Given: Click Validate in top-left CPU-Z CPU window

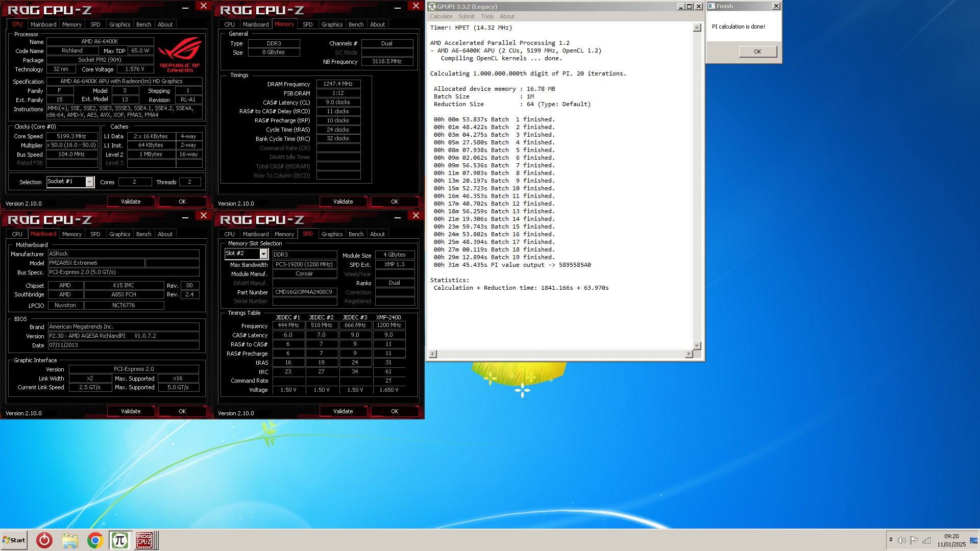Looking at the screenshot, I should [131, 202].
